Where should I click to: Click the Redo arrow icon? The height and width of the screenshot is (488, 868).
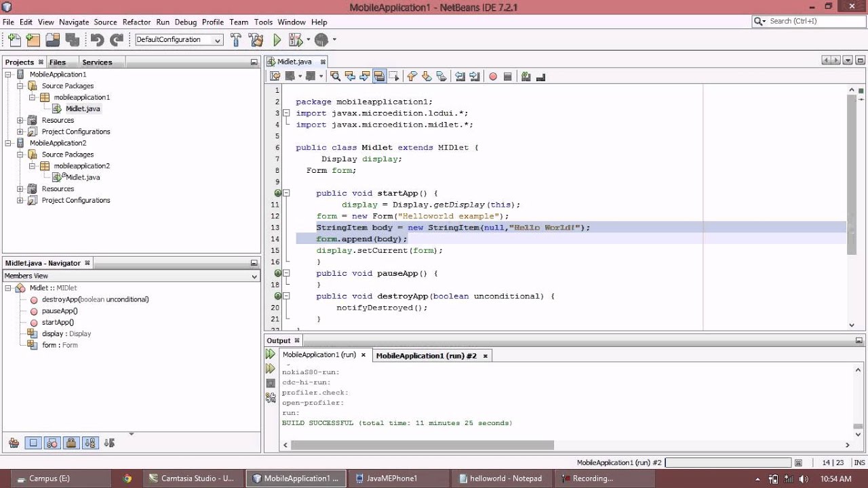[117, 40]
